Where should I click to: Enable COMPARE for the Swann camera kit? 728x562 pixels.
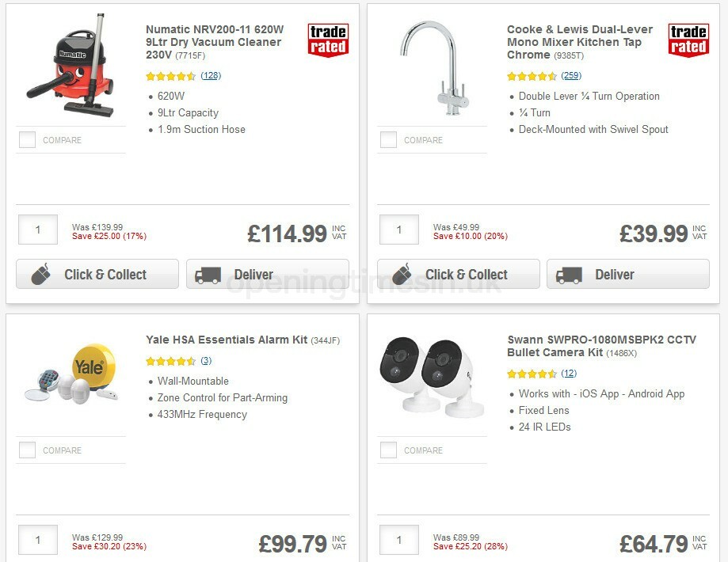[x=387, y=450]
